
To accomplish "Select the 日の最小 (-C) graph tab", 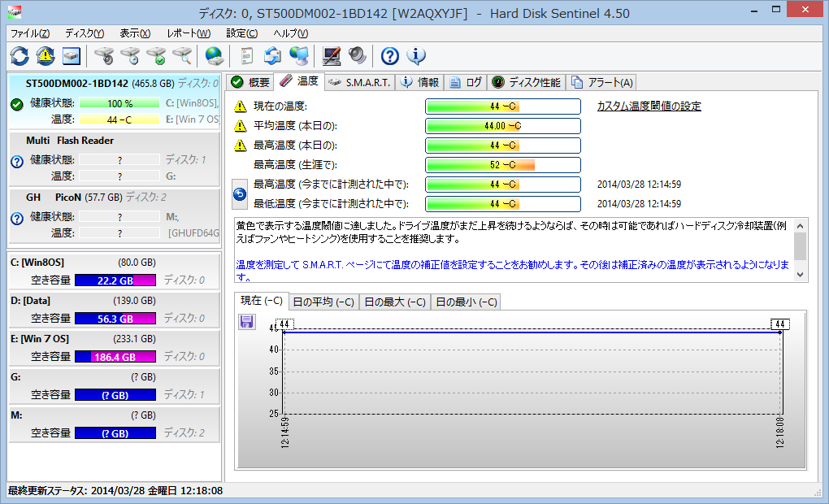I will pos(466,302).
